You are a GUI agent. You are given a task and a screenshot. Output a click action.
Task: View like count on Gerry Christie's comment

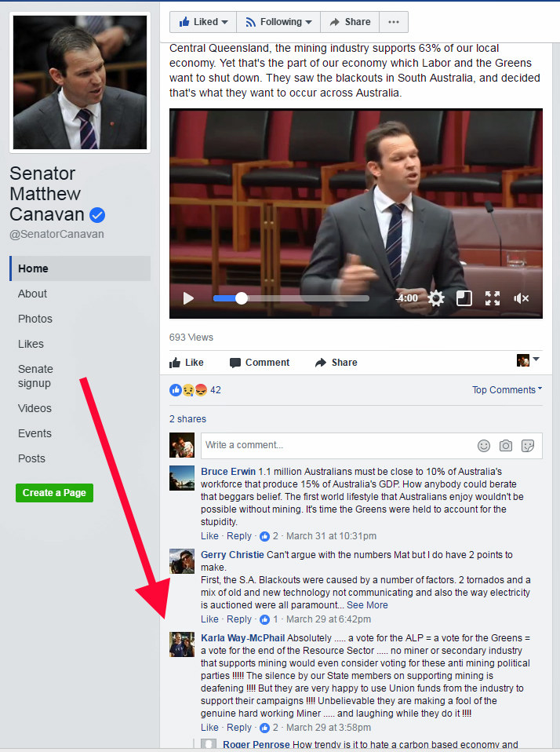[x=269, y=619]
